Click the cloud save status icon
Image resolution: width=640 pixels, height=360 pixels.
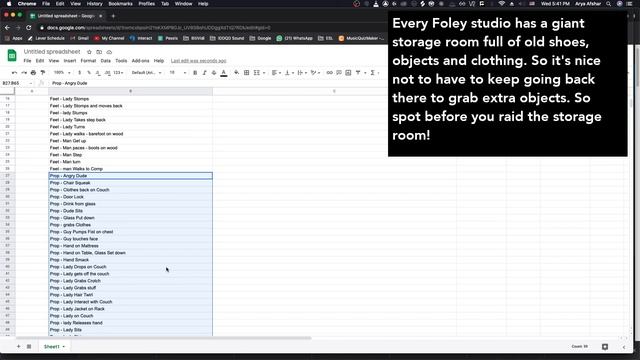coord(109,52)
